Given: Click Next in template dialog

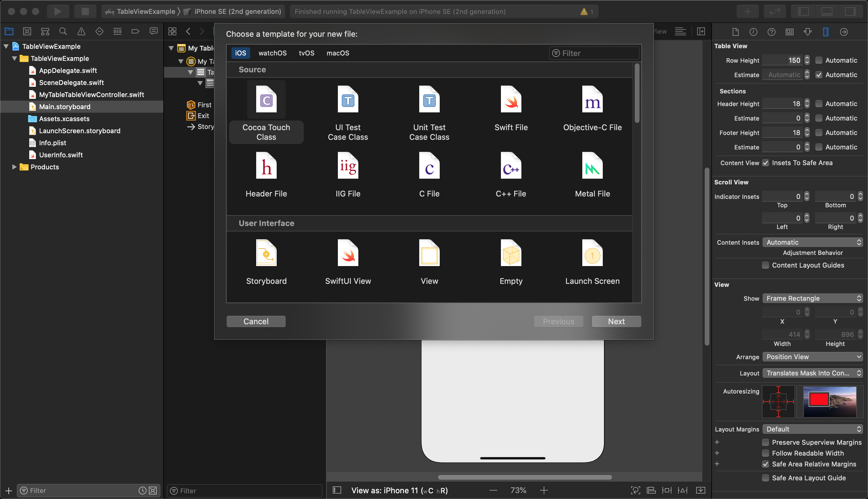Looking at the screenshot, I should pos(616,322).
